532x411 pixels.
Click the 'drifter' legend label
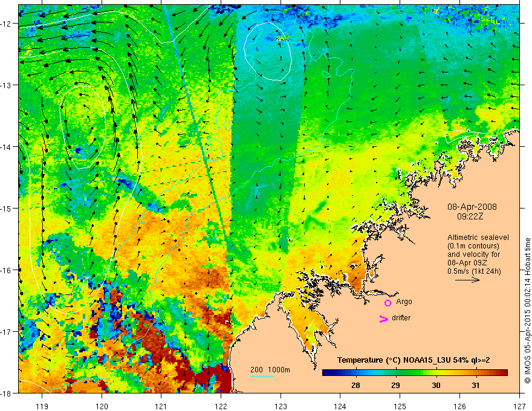click(401, 318)
